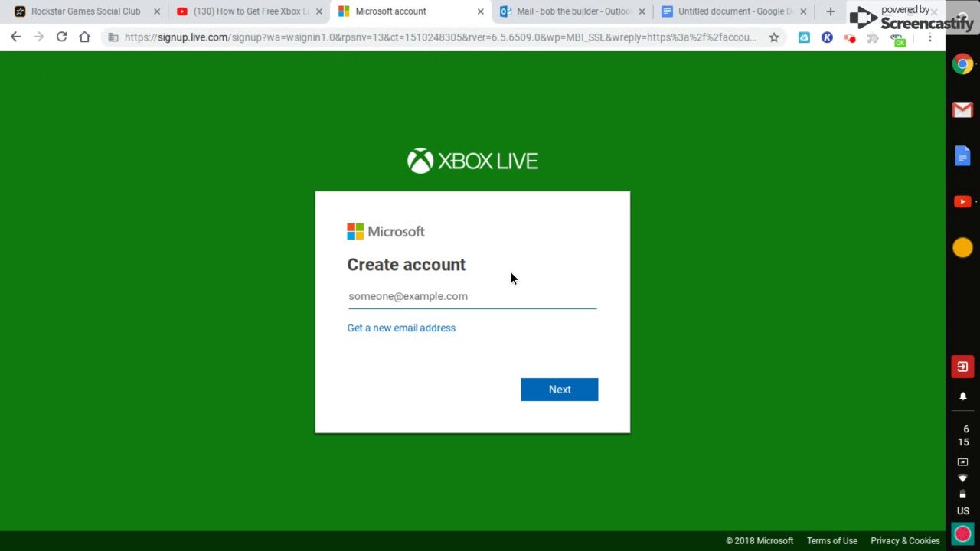Click the Next button
Screen dimensions: 980x551
[560, 390]
